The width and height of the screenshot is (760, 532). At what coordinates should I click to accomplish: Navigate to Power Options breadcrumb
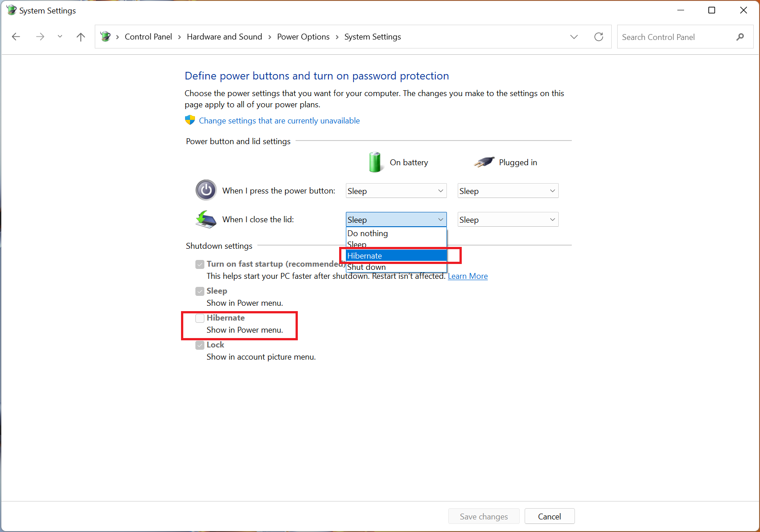pos(303,37)
